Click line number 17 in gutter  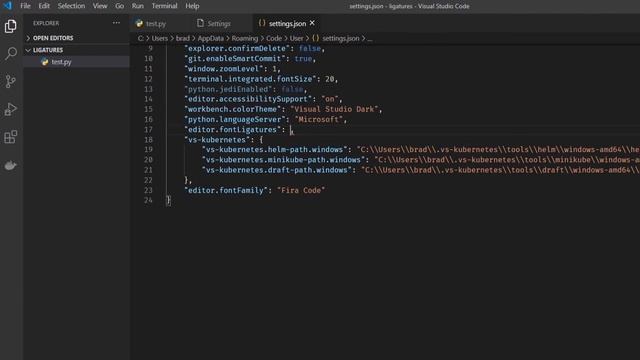(148, 130)
